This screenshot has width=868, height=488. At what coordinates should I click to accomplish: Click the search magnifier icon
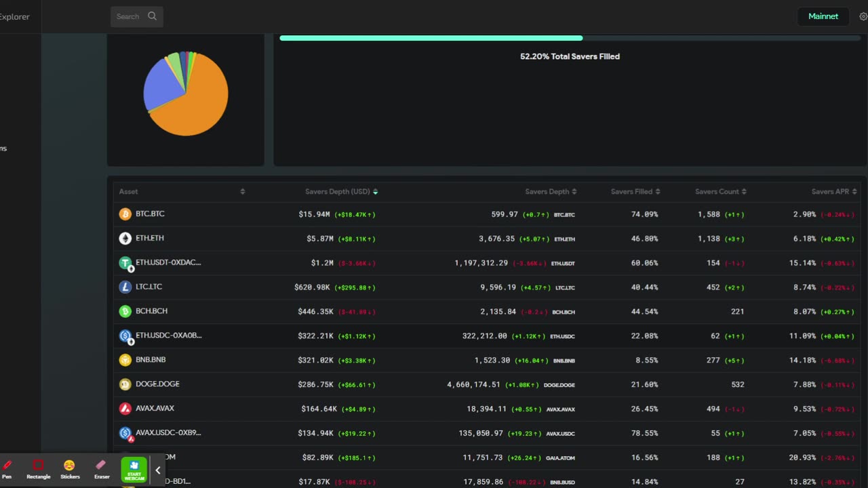[x=152, y=16]
